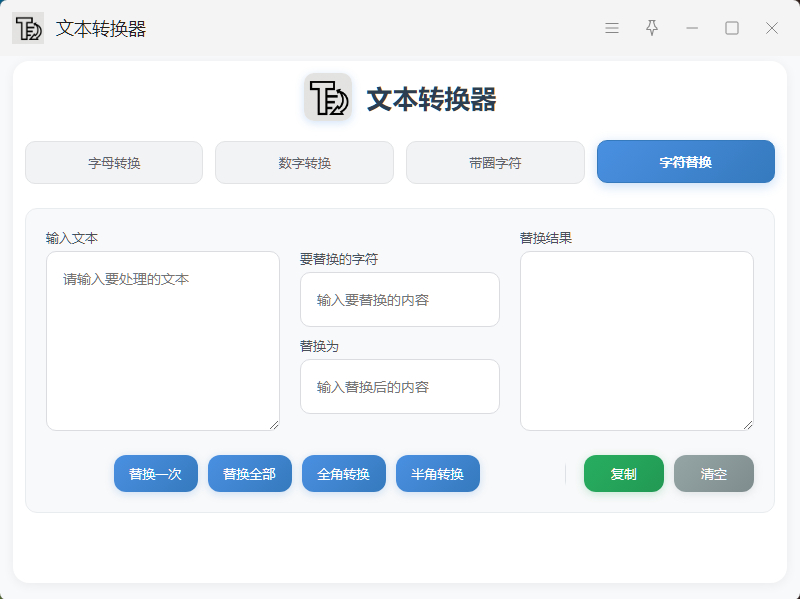Click the 替换全部 button
This screenshot has height=599, width=800.
pyautogui.click(x=249, y=474)
